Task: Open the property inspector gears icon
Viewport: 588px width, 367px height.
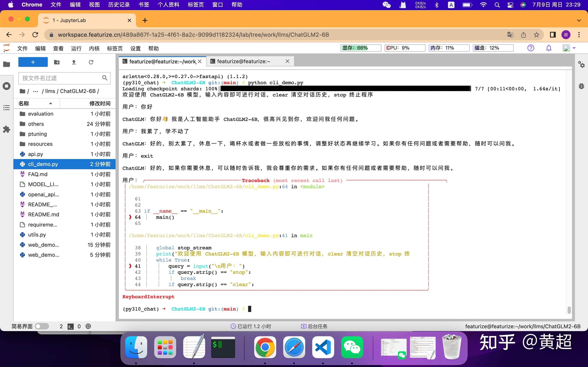Action: click(x=581, y=64)
